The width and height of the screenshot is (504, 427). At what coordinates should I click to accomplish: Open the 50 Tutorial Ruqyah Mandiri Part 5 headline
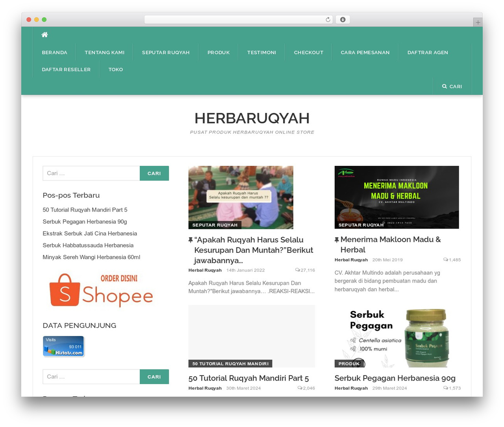point(248,378)
